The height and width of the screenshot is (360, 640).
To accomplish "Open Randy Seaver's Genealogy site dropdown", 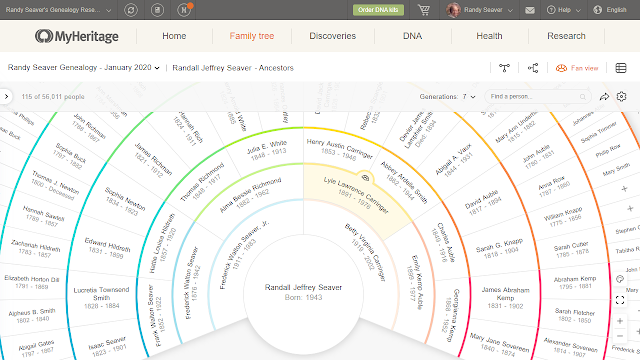I will point(58,10).
